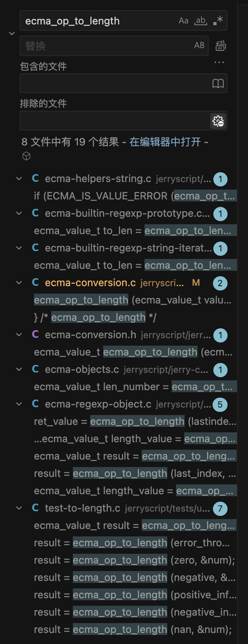Click the C icon of ecma-objects.c
Screen dimensions: 248x644
coord(35,369)
